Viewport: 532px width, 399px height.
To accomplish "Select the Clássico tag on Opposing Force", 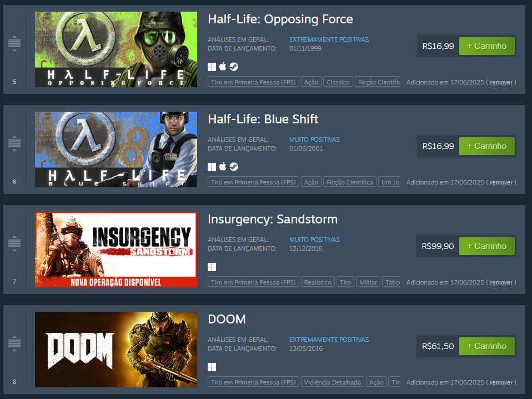I will coord(338,82).
